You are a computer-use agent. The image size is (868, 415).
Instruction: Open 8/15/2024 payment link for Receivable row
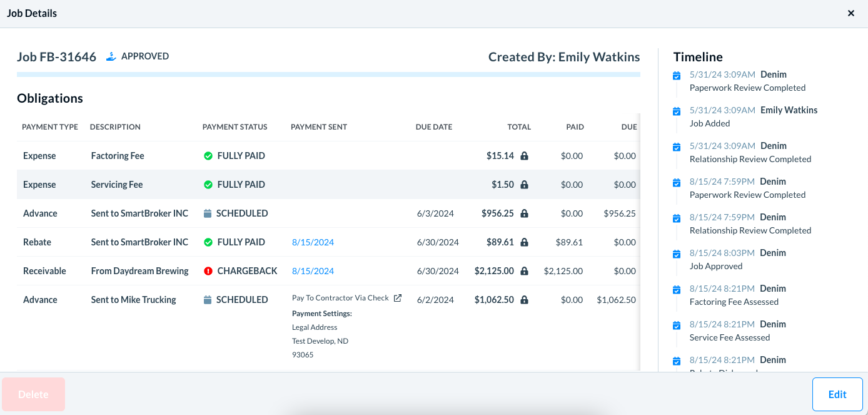(313, 271)
